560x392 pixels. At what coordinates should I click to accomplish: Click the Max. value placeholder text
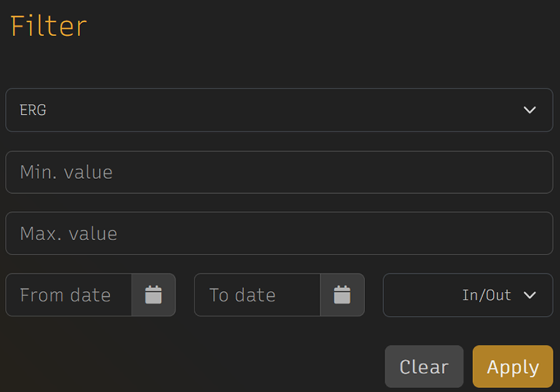click(68, 234)
